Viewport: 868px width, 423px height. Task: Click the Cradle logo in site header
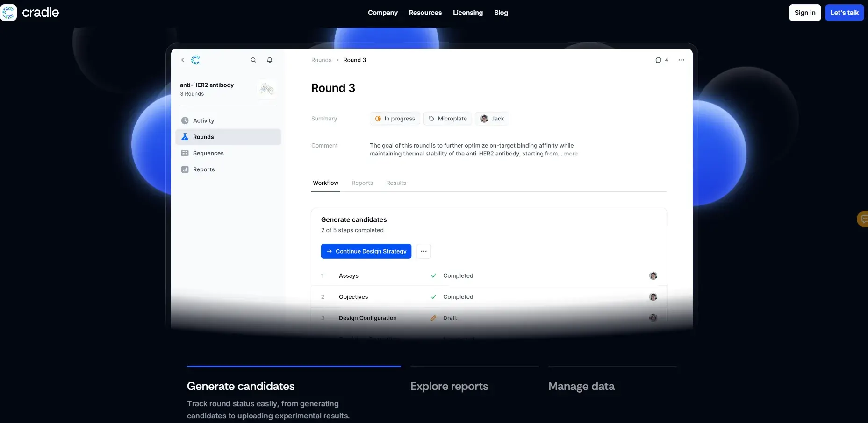coord(30,13)
